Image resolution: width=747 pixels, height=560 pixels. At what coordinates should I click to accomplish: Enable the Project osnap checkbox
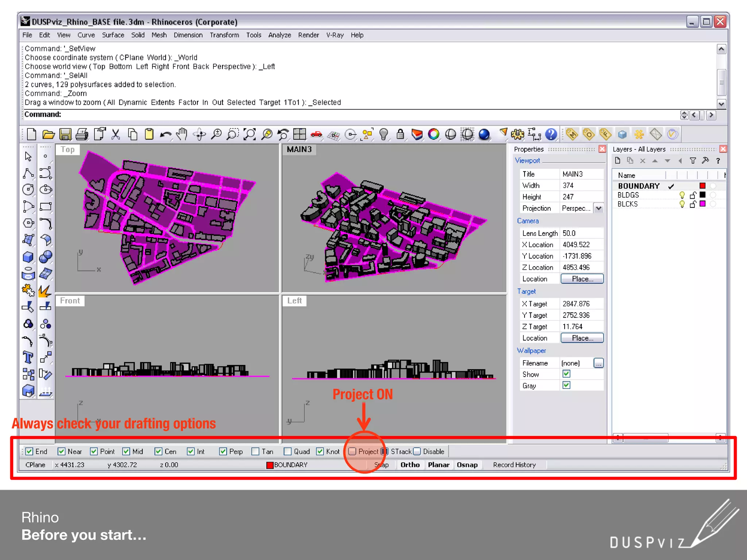coord(352,451)
